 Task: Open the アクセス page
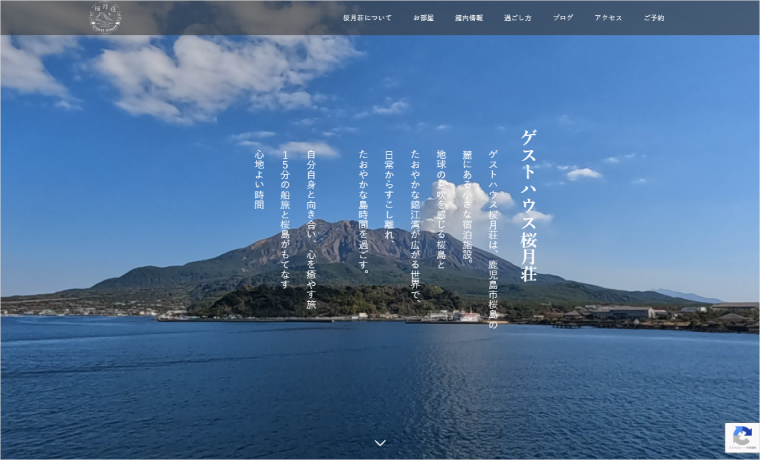[608, 18]
